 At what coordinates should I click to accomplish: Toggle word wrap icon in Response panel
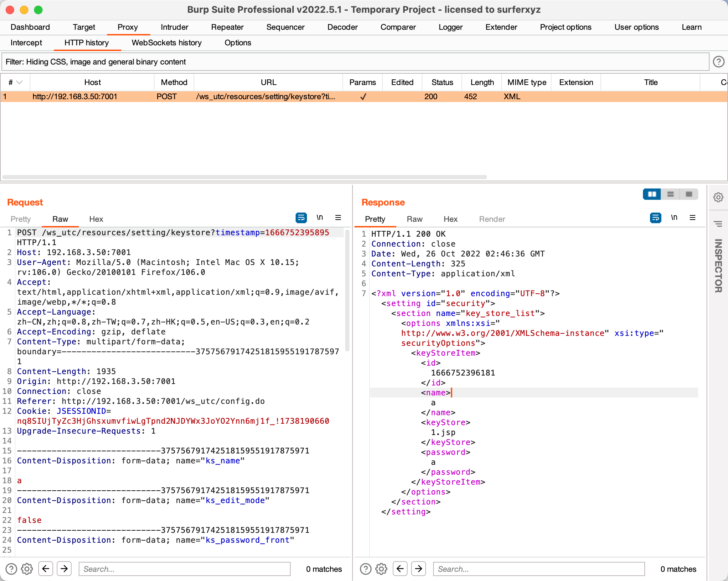pyautogui.click(x=655, y=218)
